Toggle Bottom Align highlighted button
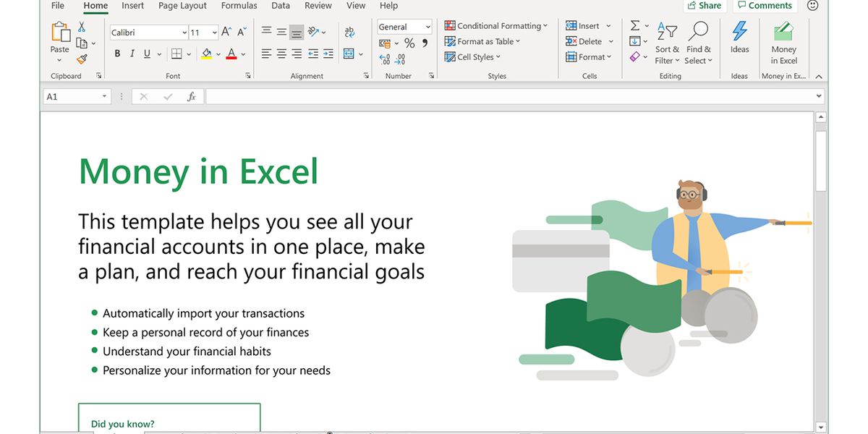Screen dimensions: 868x434 (297, 32)
